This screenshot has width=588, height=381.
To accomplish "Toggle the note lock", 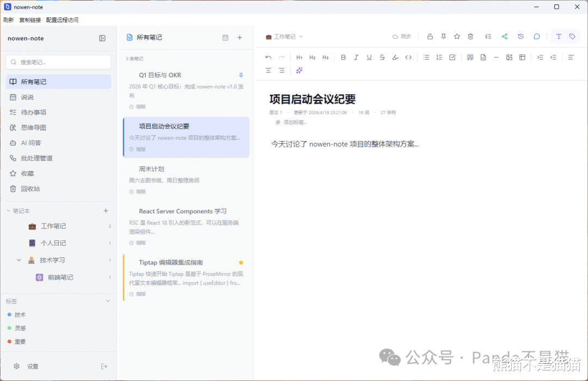I will click(x=430, y=37).
